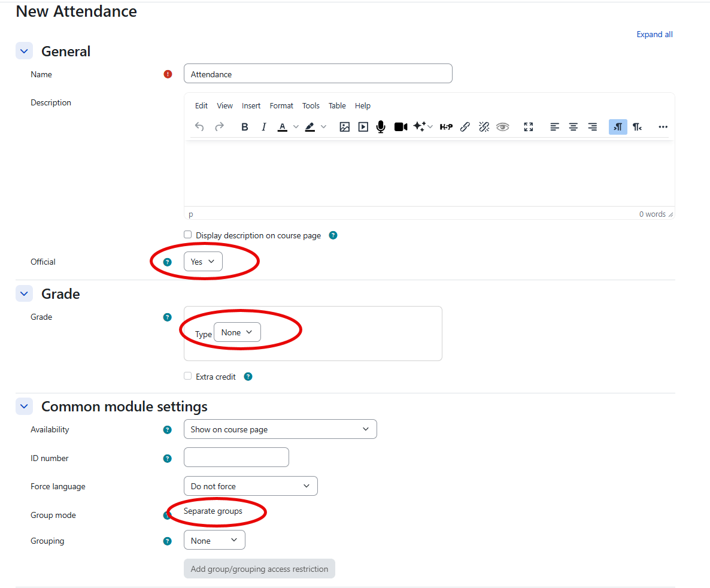Insert multimedia with the play icon
Viewport: 710px width, 588px height.
click(363, 127)
